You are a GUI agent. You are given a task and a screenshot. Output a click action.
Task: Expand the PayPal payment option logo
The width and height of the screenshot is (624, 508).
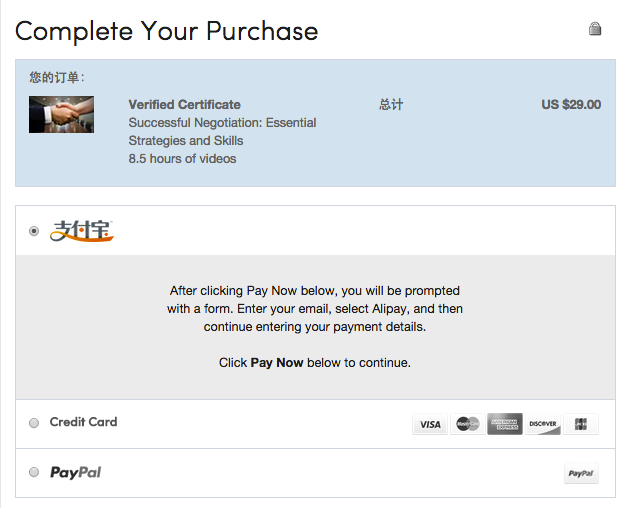[x=76, y=472]
